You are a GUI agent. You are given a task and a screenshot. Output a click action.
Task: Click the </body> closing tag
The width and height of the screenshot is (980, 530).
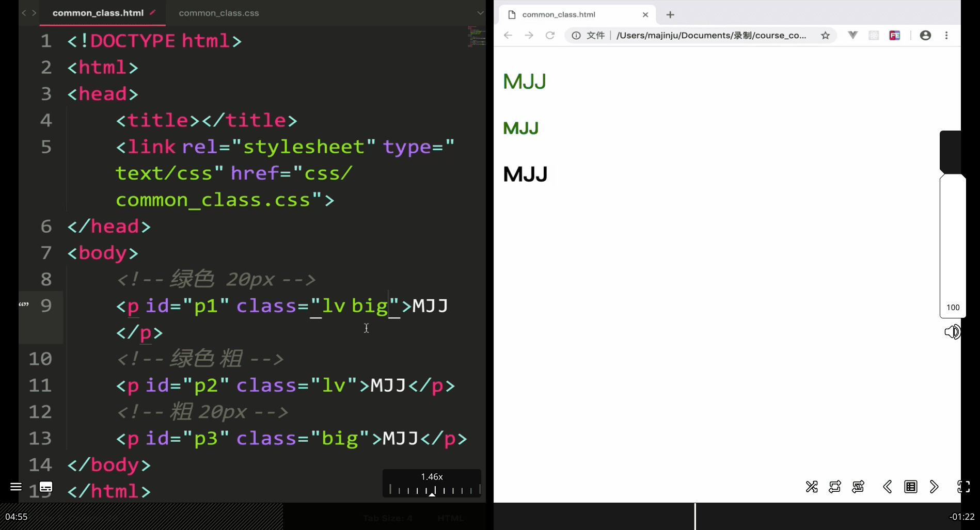coord(109,464)
